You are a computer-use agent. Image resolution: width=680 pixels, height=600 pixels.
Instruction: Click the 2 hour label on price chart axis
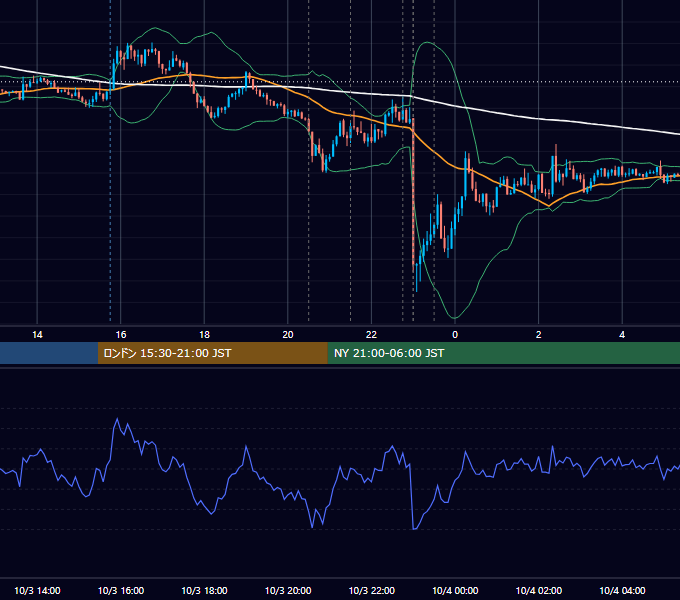pos(539,335)
